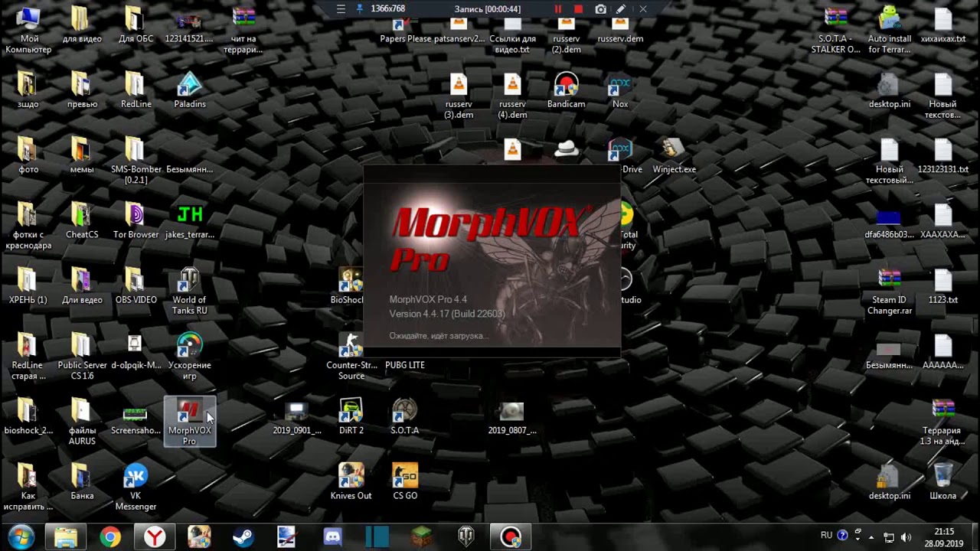Open Discord from the taskbar
Screen dimensions: 980x551
(332, 537)
